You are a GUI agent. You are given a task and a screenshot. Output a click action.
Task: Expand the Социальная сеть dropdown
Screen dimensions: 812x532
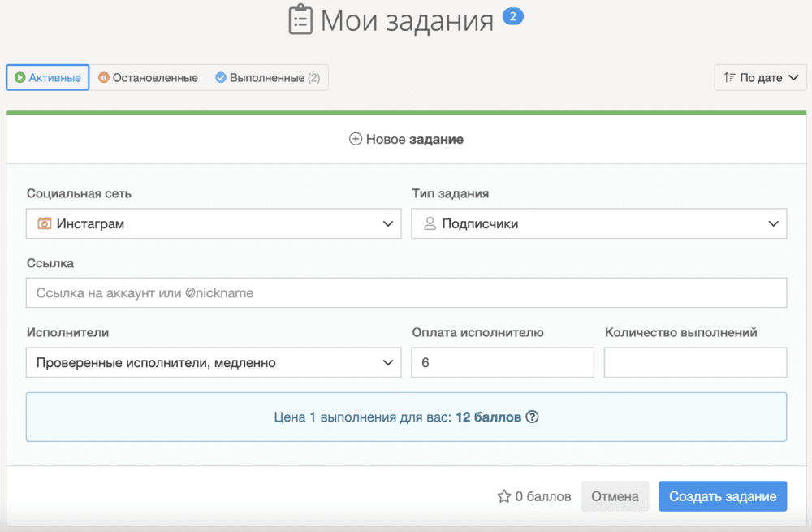[x=214, y=224]
